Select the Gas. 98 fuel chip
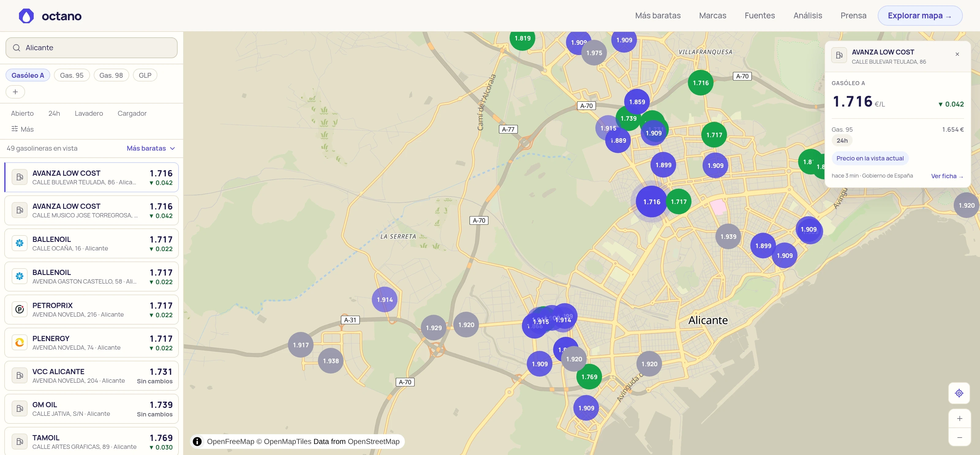 (111, 75)
